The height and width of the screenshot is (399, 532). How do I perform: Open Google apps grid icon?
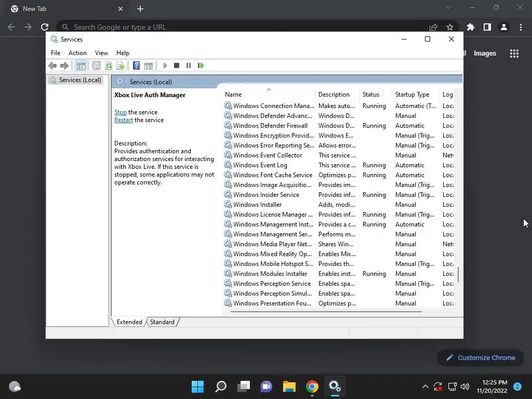(x=514, y=54)
